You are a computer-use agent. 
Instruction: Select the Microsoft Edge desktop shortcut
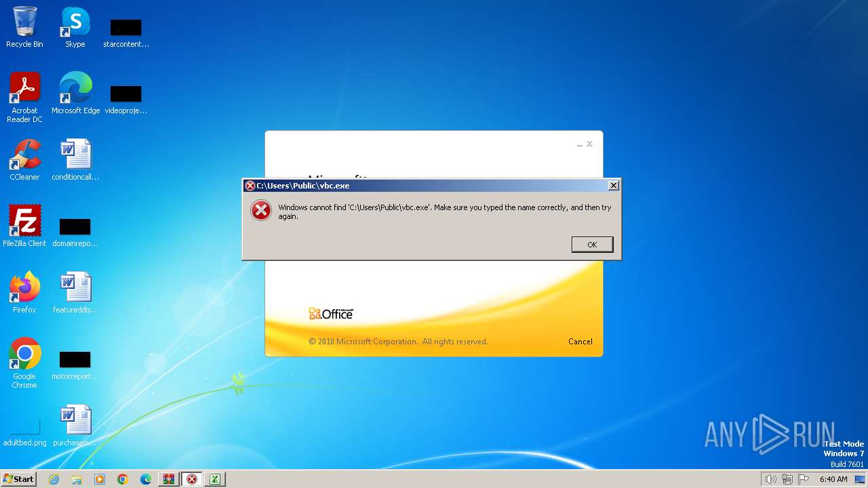point(75,94)
